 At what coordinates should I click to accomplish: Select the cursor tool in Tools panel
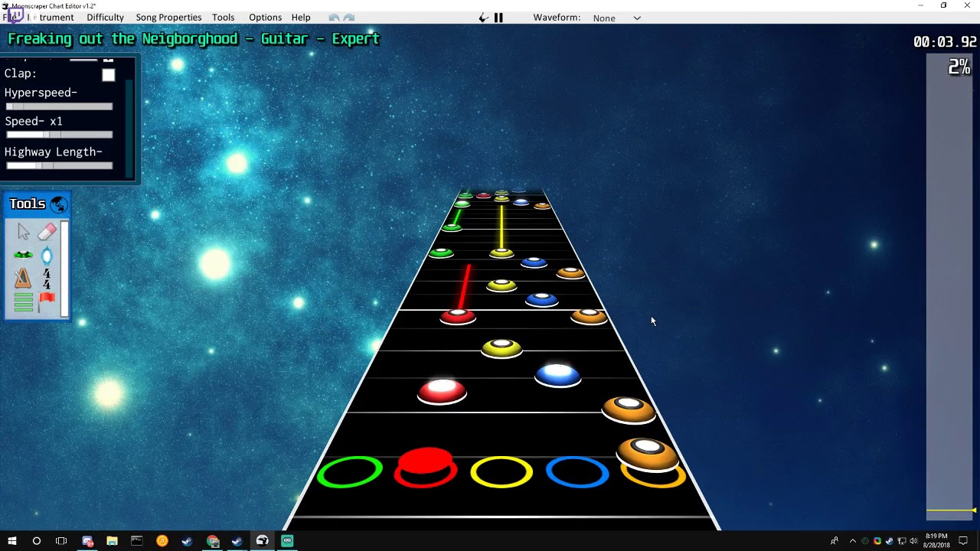coord(23,232)
